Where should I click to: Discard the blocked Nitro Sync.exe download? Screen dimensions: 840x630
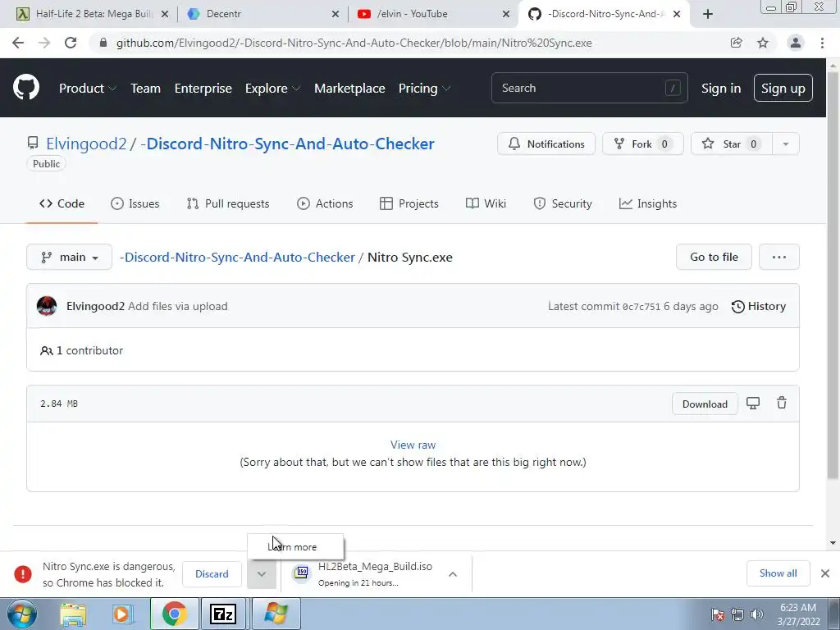coord(212,573)
